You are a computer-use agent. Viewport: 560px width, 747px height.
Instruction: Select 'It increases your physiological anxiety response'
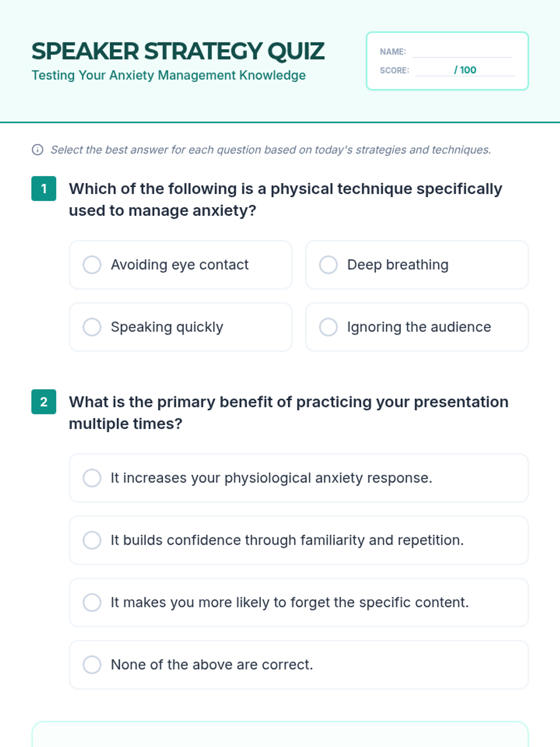(x=92, y=478)
